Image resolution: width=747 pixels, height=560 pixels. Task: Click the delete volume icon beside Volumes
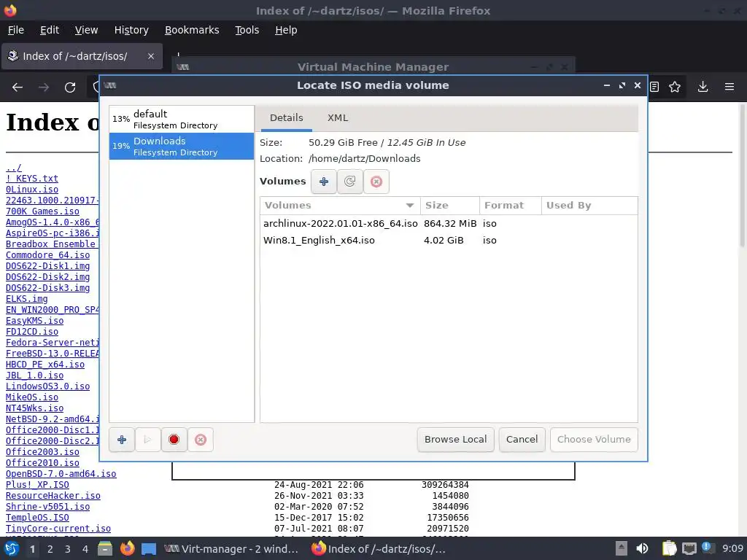[376, 182]
